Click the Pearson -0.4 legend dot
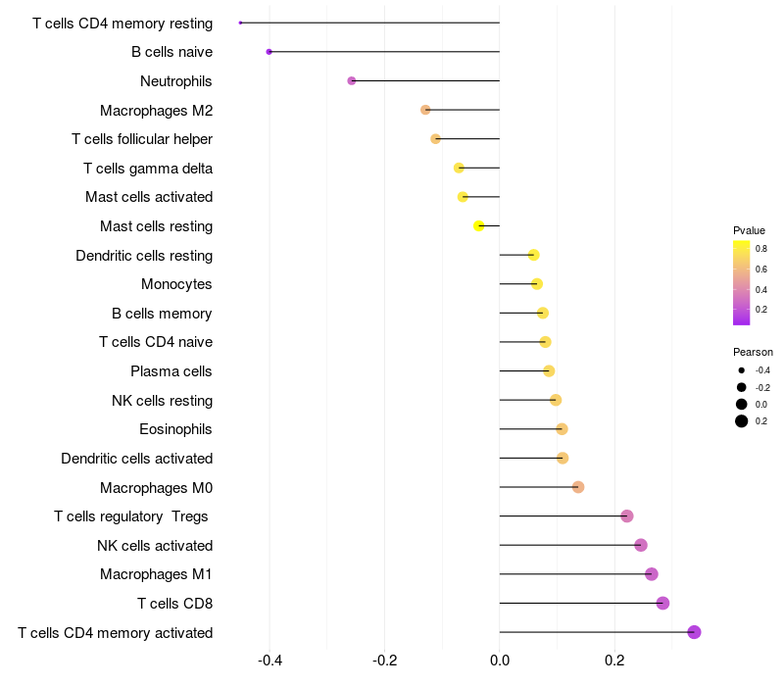Viewport: 784px width, 686px height. pos(742,370)
